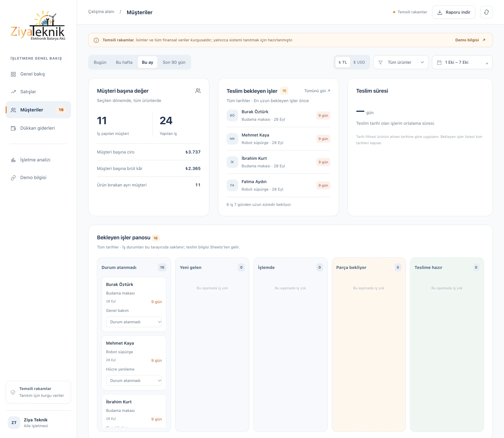Screen dimensions: 504x438
Task: Click the ZT avatar of Ziya Teknik
Action: [x=14, y=423]
